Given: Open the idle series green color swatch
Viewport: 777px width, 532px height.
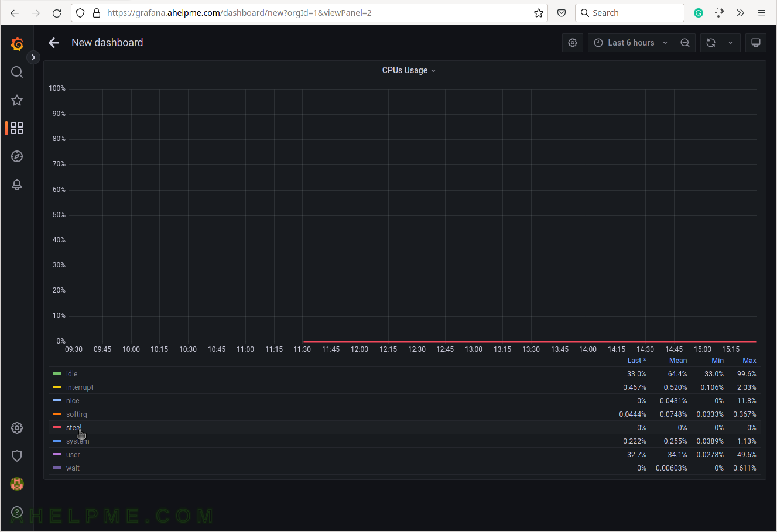Looking at the screenshot, I should point(57,373).
